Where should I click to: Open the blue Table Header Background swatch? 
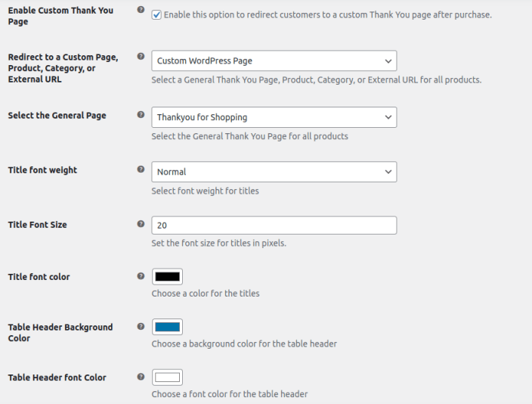click(167, 327)
